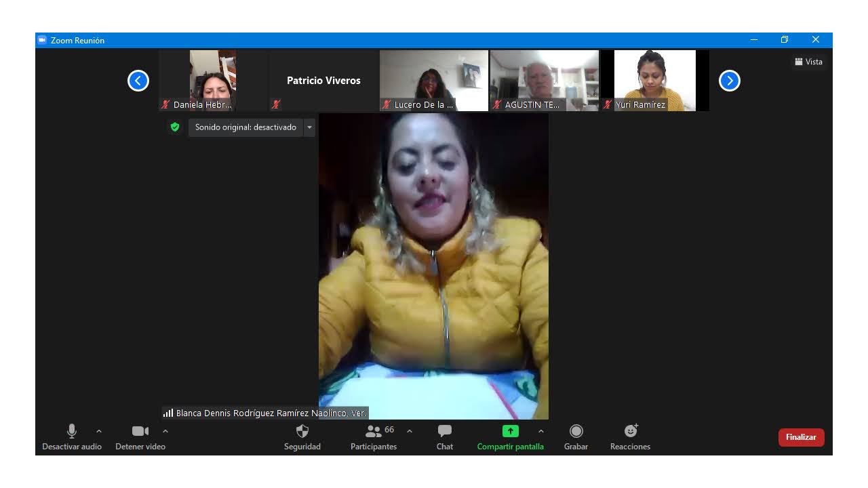Viewport: 868px width, 488px height.
Task: Open the Vista layout menu
Action: (x=809, y=62)
